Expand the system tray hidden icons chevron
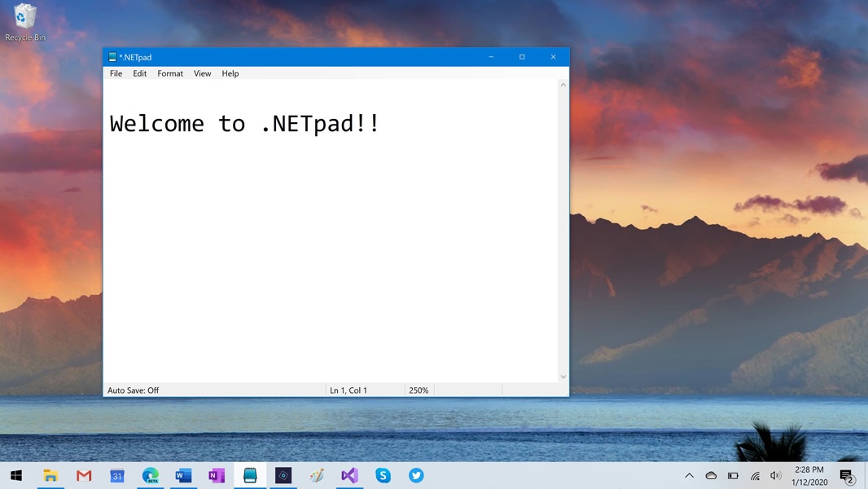 tap(689, 475)
